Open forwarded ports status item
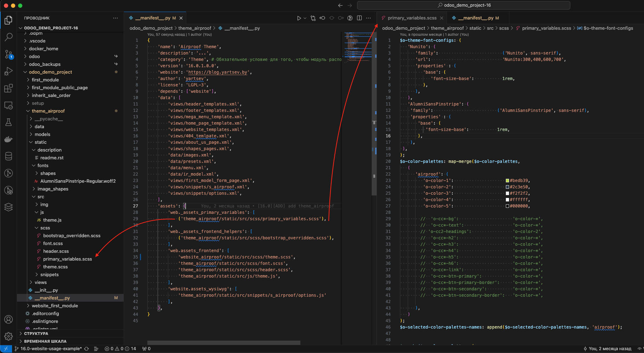Image resolution: width=644 pixels, height=353 pixels. coord(146,349)
